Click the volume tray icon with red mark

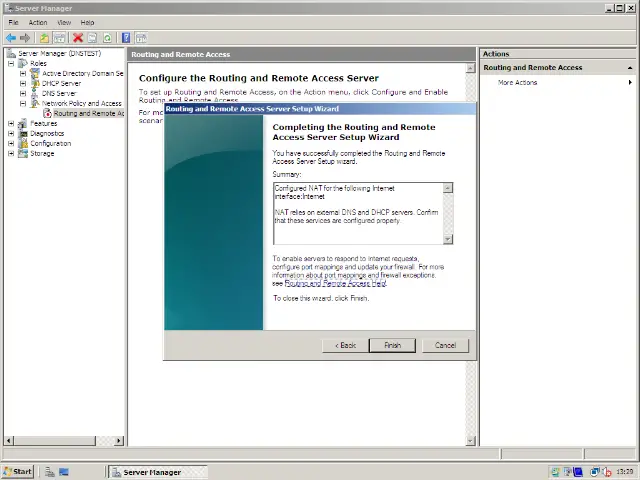click(x=607, y=472)
